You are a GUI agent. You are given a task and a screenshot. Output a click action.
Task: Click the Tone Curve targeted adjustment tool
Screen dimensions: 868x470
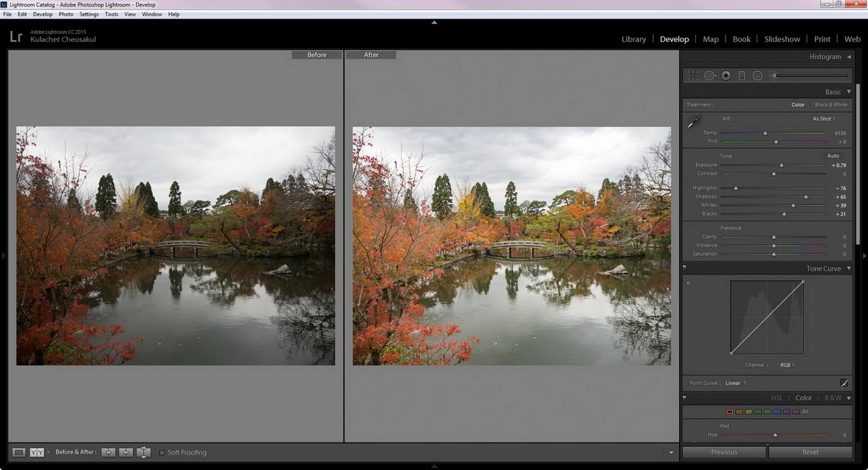click(689, 283)
